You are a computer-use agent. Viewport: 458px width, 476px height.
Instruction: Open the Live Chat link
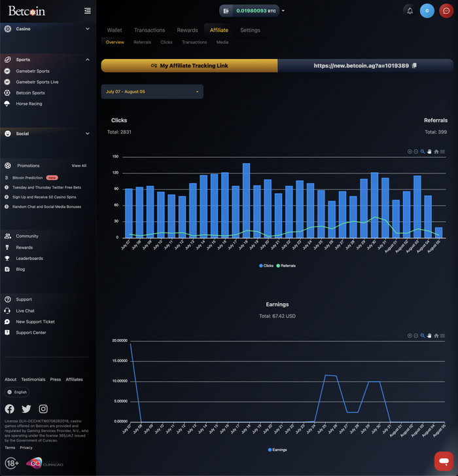pos(25,311)
